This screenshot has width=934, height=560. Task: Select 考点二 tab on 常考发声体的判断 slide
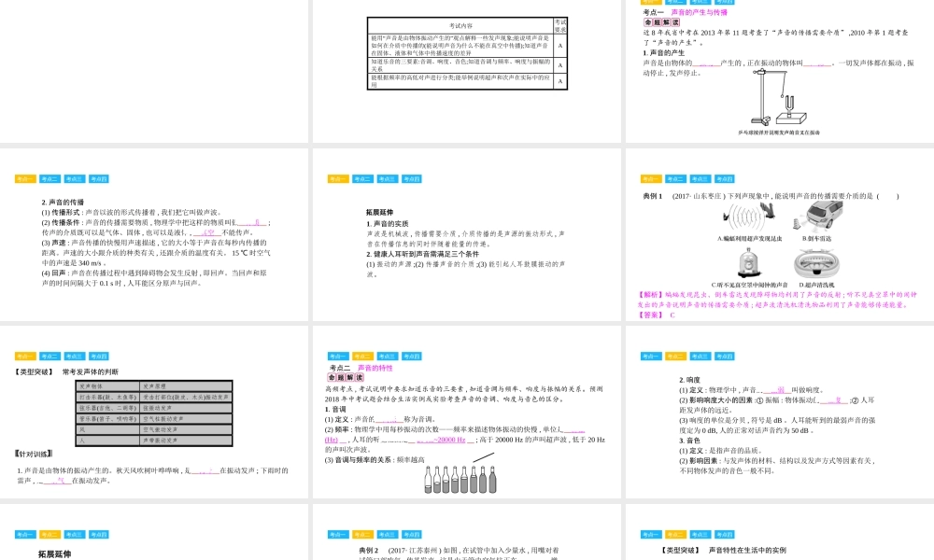(x=50, y=357)
